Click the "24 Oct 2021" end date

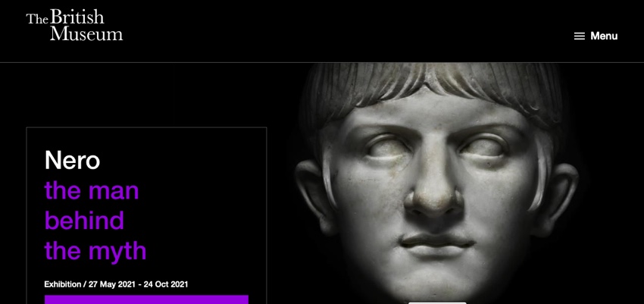point(165,284)
